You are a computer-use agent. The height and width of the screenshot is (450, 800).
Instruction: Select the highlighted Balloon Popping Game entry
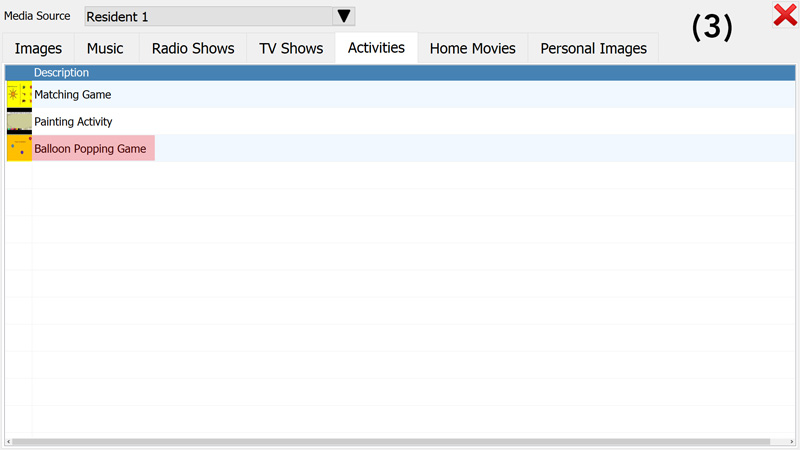click(x=90, y=149)
